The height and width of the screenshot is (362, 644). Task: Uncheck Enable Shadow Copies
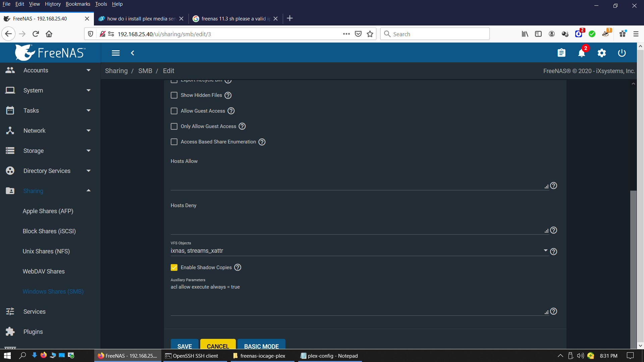174,267
